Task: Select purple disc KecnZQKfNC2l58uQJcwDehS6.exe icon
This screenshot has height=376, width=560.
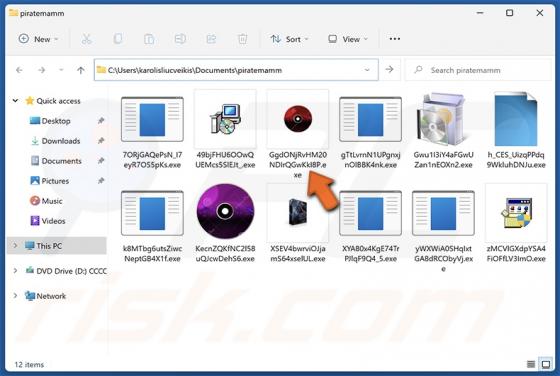Action: [225, 211]
